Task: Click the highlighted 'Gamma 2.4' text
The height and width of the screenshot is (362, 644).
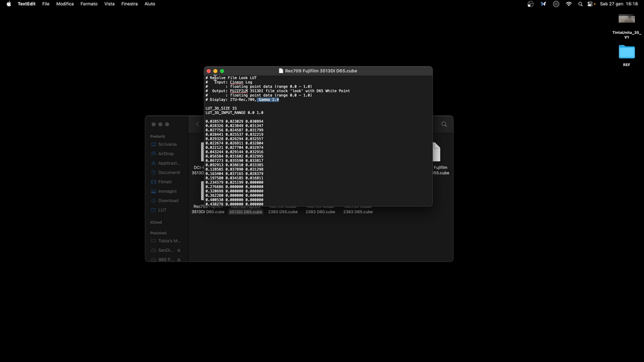Action: [268, 99]
